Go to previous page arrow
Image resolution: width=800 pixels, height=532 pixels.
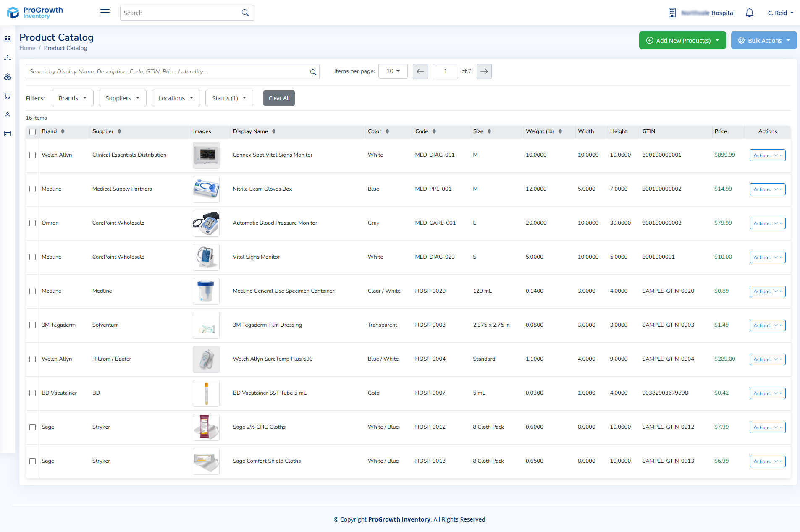[420, 71]
